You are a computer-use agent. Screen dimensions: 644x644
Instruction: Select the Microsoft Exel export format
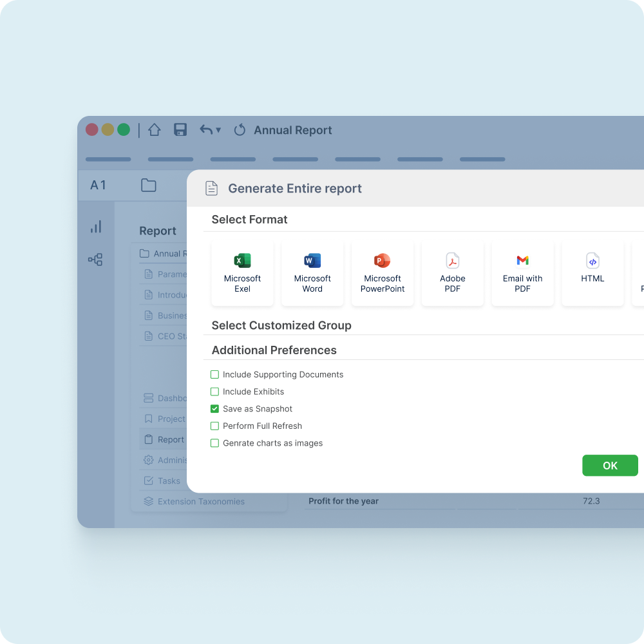point(242,273)
